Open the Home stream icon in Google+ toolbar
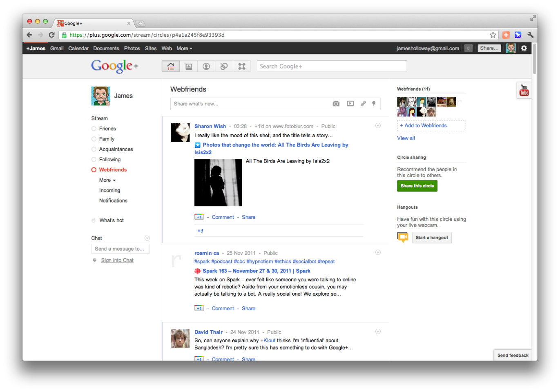 (x=171, y=66)
